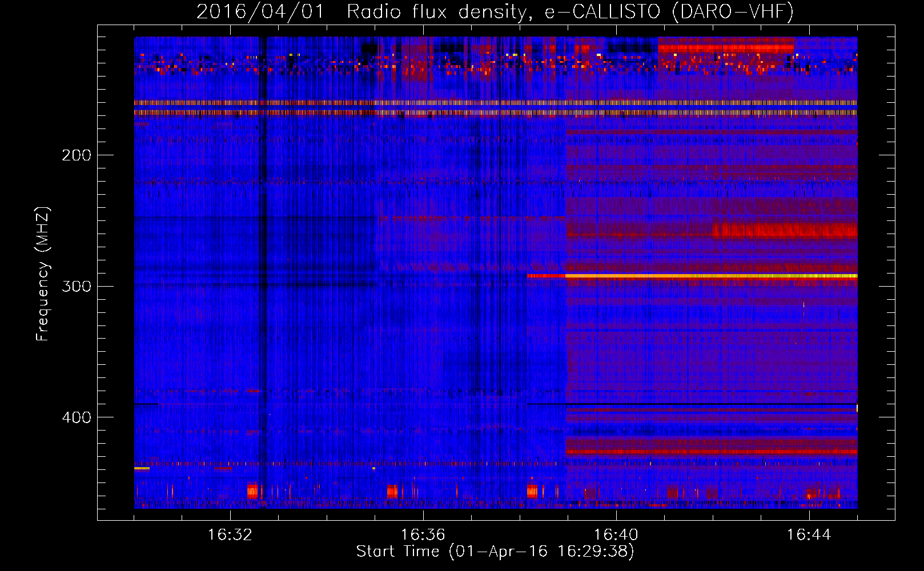Image resolution: width=924 pixels, height=571 pixels.
Task: Click the 16:44 time tick label
Action: 809,535
